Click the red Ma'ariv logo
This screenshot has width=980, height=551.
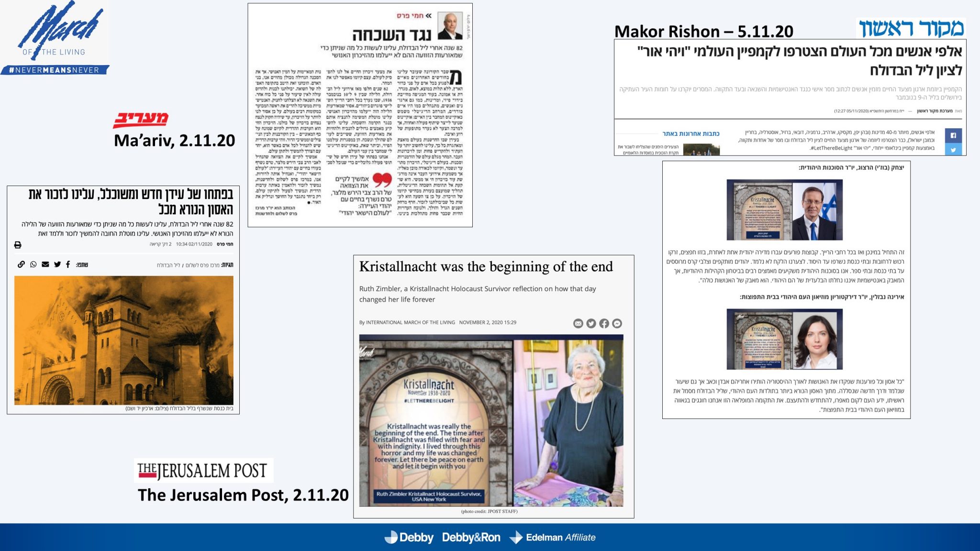[140, 120]
